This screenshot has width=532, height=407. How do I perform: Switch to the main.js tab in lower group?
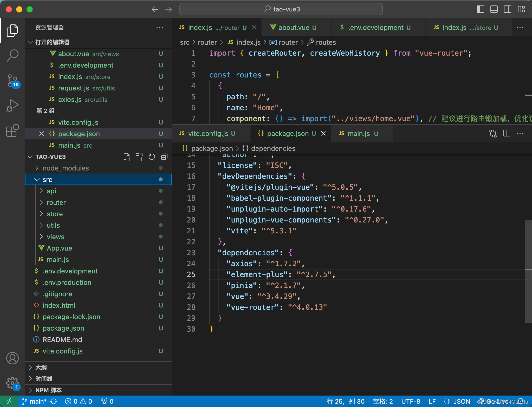pos(358,134)
